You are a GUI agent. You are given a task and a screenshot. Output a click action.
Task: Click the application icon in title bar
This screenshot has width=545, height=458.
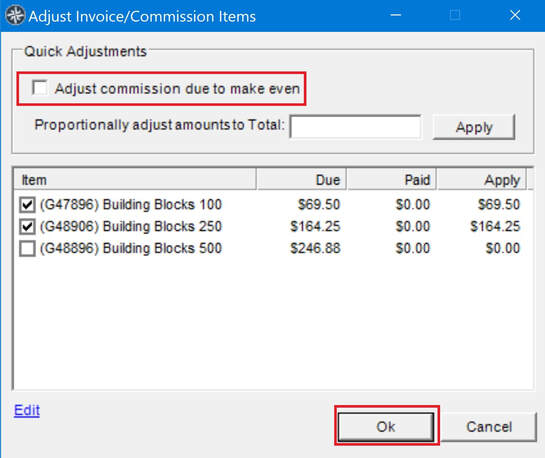click(15, 16)
